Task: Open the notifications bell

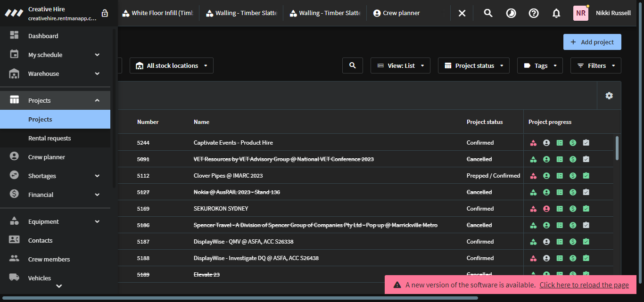Action: coord(556,13)
